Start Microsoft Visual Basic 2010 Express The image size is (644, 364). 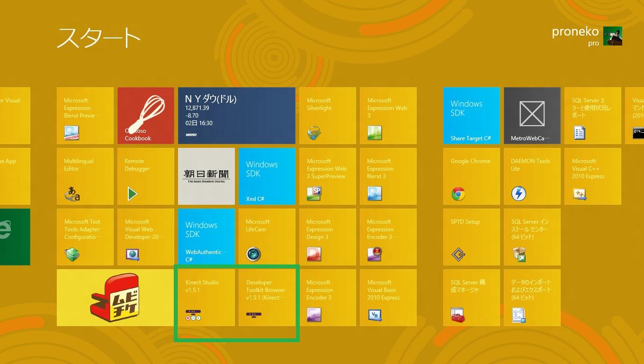(x=388, y=298)
